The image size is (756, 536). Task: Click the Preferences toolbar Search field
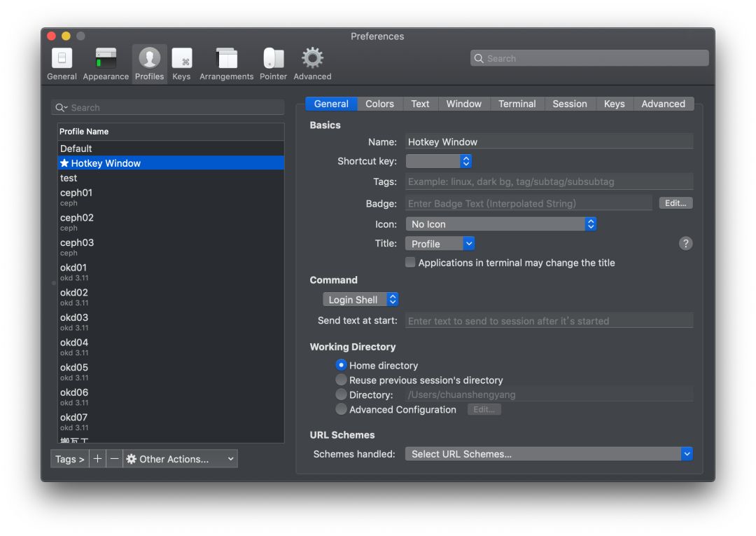(589, 58)
